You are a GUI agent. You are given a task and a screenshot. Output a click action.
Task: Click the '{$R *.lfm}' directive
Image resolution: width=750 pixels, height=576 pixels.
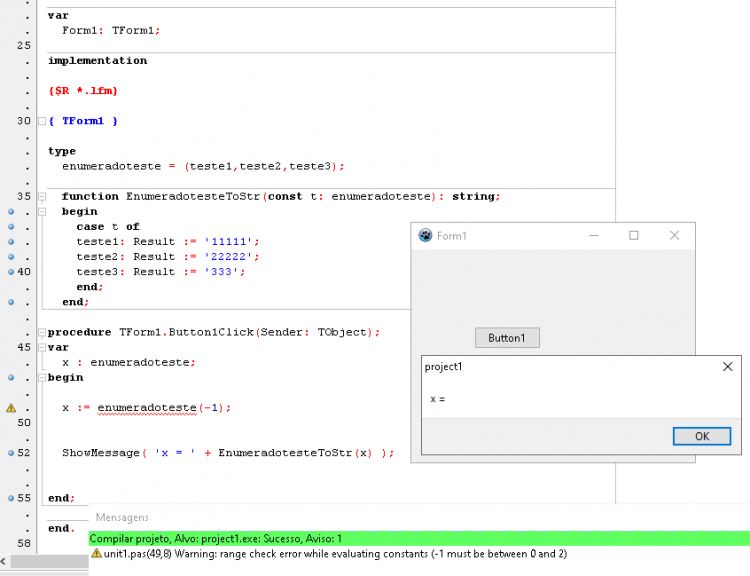[83, 91]
